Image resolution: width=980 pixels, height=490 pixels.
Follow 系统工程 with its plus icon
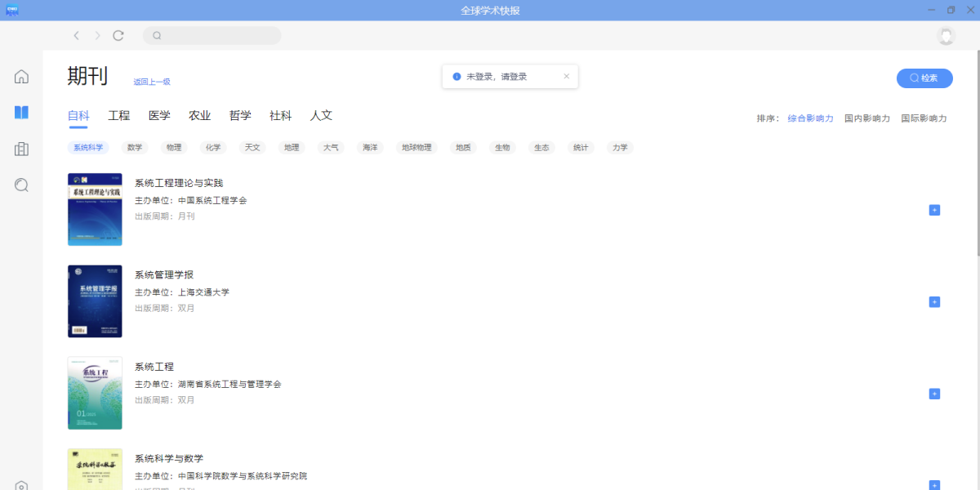click(933, 393)
